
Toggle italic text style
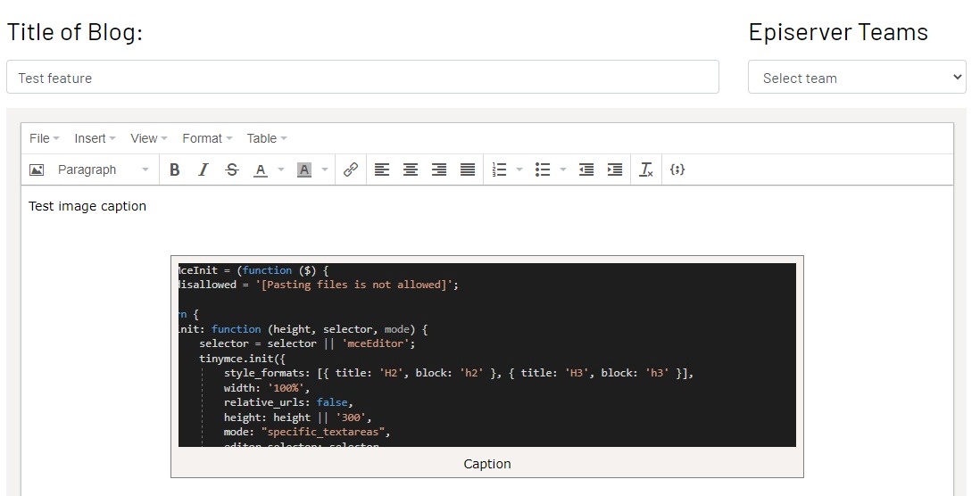(x=203, y=169)
